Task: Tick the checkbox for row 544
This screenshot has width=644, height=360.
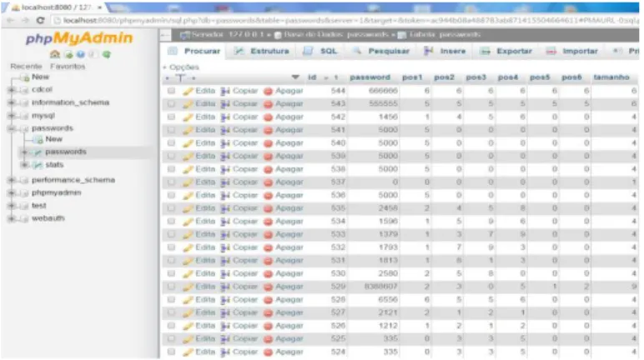Action: pos(171,91)
